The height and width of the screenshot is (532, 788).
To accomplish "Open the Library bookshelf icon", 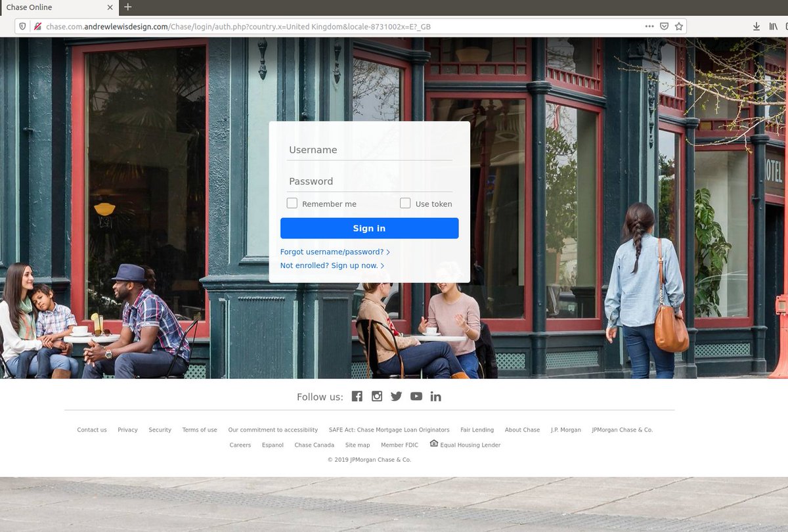I will click(774, 26).
